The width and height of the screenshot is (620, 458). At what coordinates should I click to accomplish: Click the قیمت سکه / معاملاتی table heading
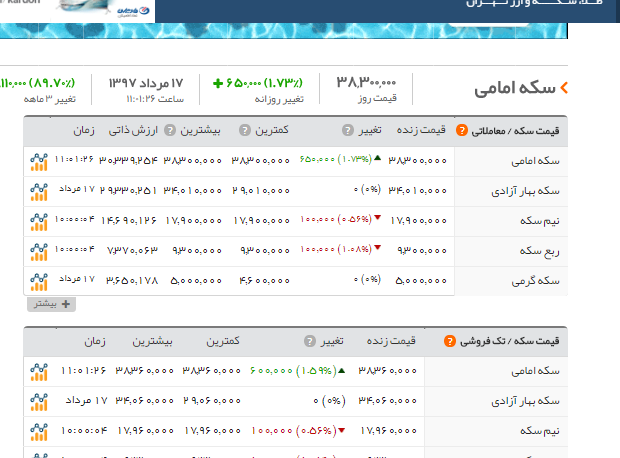pos(515,131)
